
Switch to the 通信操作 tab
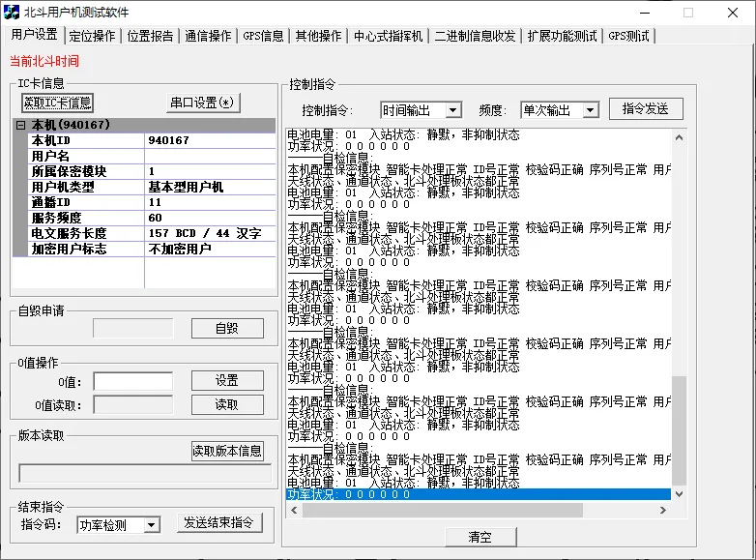pos(208,36)
